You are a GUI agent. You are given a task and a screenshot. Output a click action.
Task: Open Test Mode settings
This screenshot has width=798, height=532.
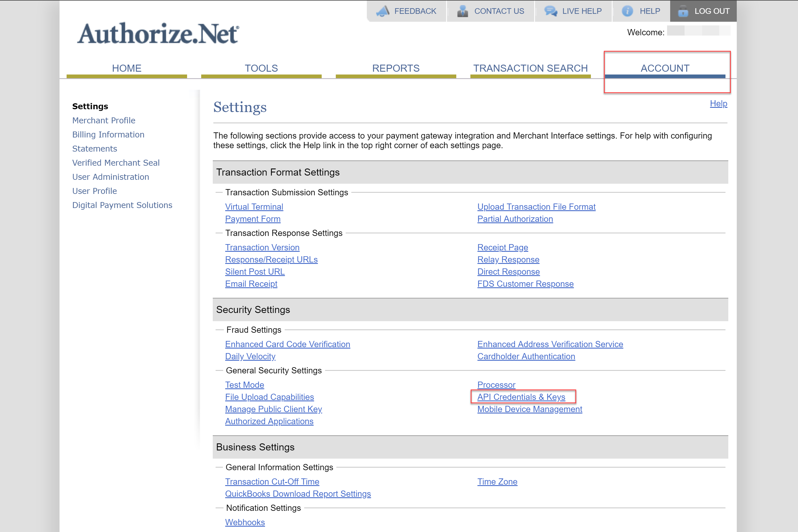coord(245,385)
